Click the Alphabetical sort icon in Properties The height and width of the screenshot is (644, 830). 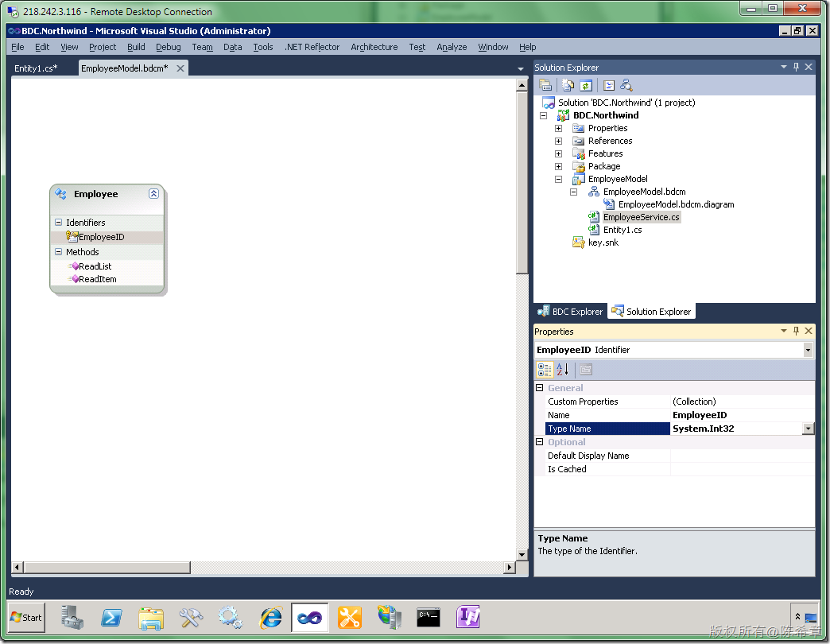point(562,370)
